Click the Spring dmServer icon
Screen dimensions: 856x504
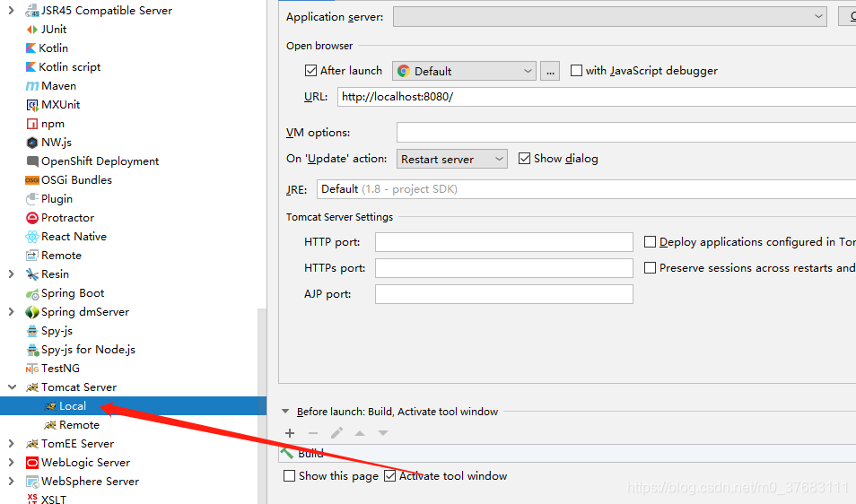point(32,312)
